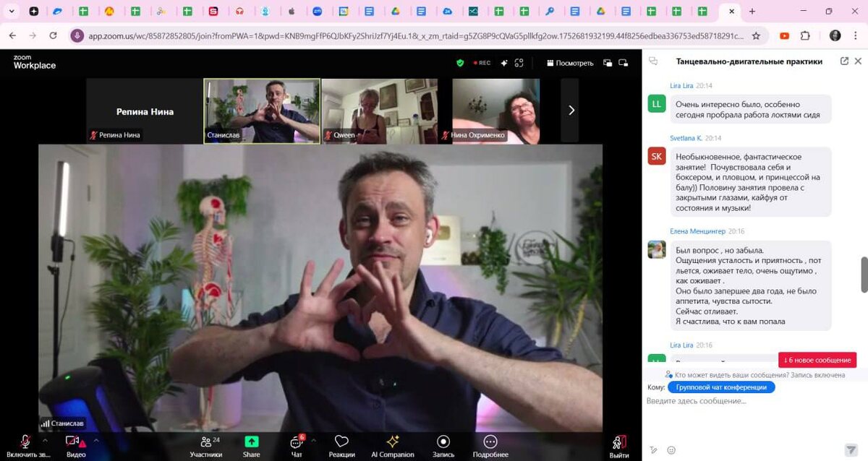This screenshot has width=868, height=461.
Task: Start screen sharing with green Share button
Action: pos(251,447)
